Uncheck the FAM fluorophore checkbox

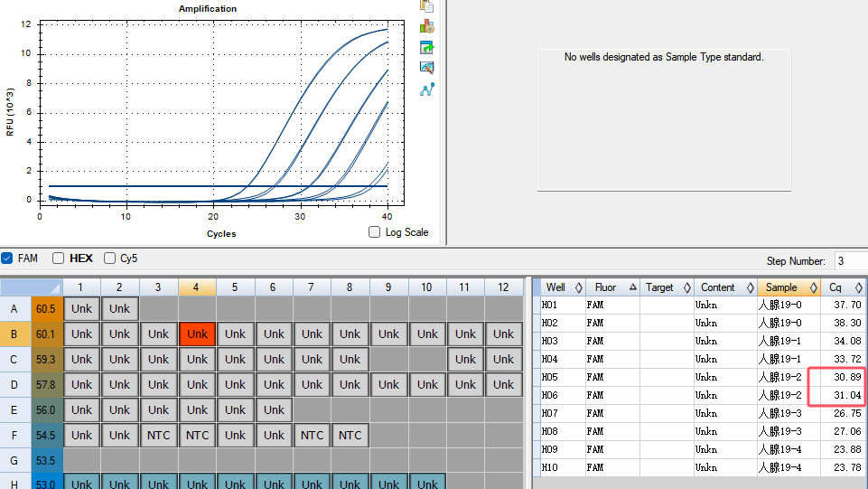tap(6, 259)
